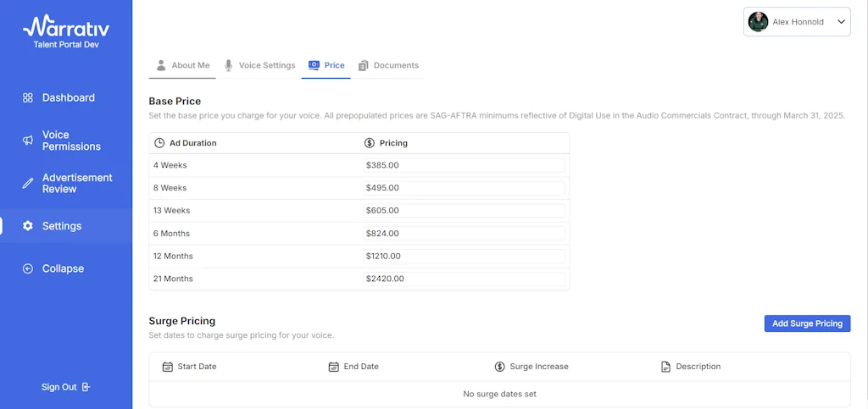
Task: Click the Sign Out exit icon
Action: [x=86, y=387]
